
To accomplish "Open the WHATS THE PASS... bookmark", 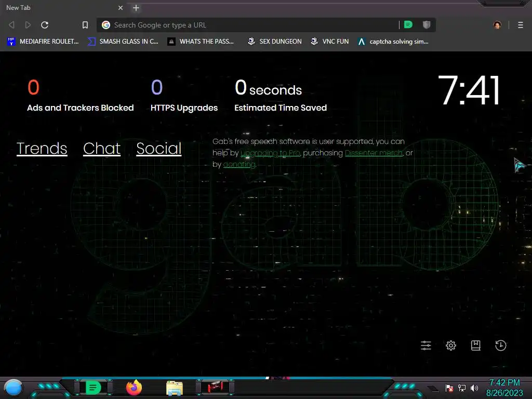I will (201, 42).
